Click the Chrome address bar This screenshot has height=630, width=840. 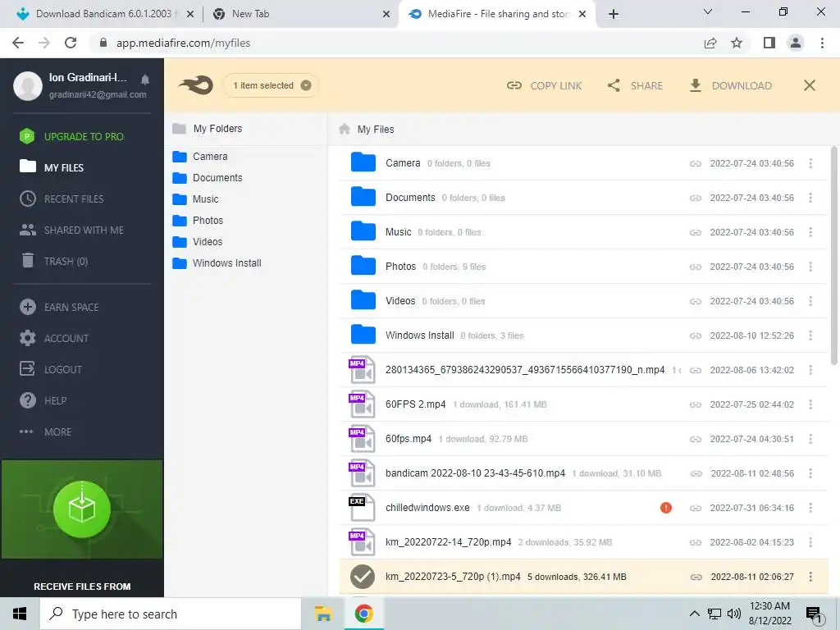(x=396, y=43)
